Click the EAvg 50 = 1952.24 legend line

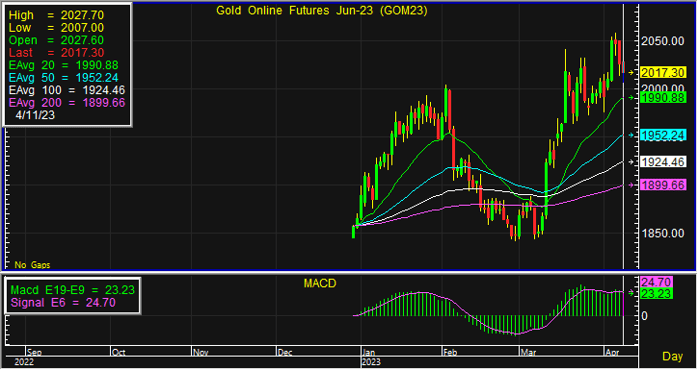pos(64,77)
